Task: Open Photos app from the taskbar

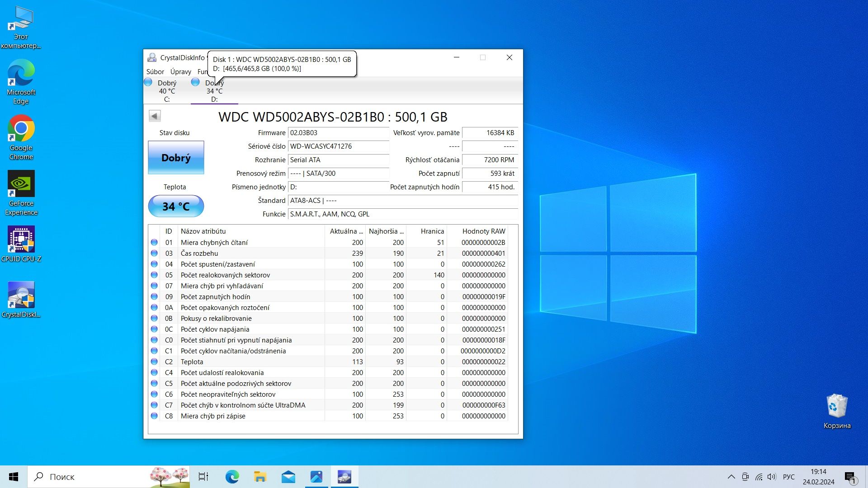Action: pyautogui.click(x=316, y=477)
